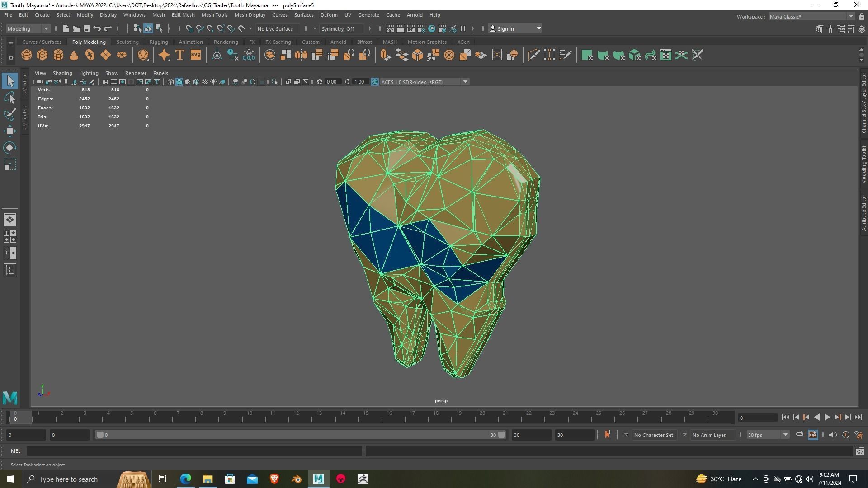Create a polygon torus from the shelf
The image size is (868, 488).
[90, 55]
